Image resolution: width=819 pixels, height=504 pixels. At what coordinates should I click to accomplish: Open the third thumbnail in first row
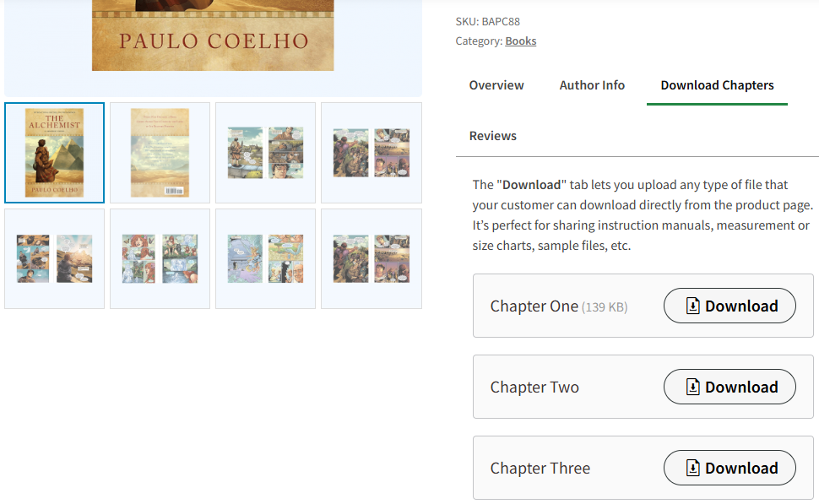tap(266, 153)
